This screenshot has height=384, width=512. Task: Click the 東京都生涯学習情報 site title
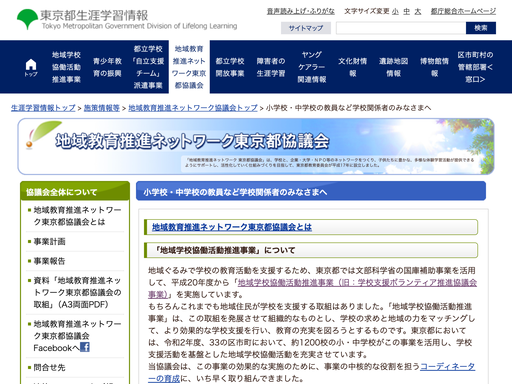click(94, 16)
